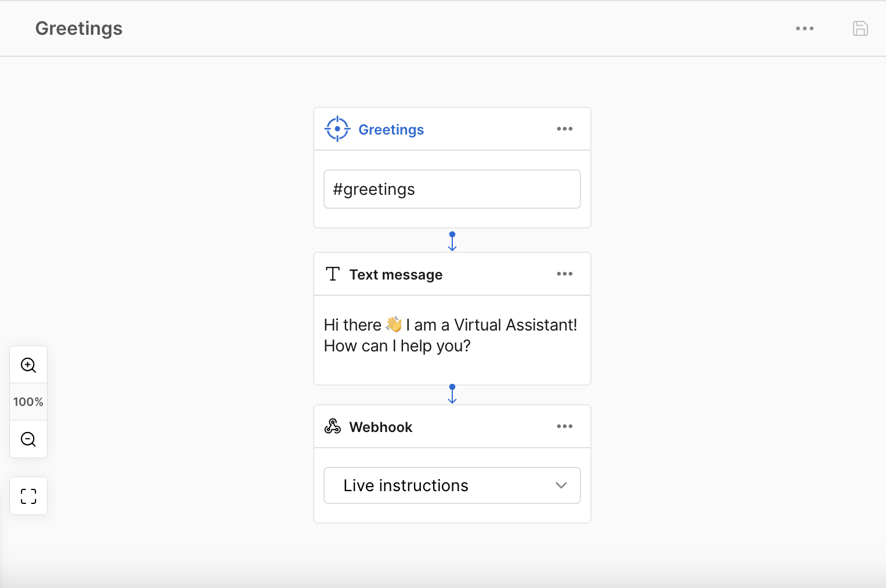This screenshot has width=886, height=588.
Task: Click the fit-to-screen icon
Action: [28, 496]
